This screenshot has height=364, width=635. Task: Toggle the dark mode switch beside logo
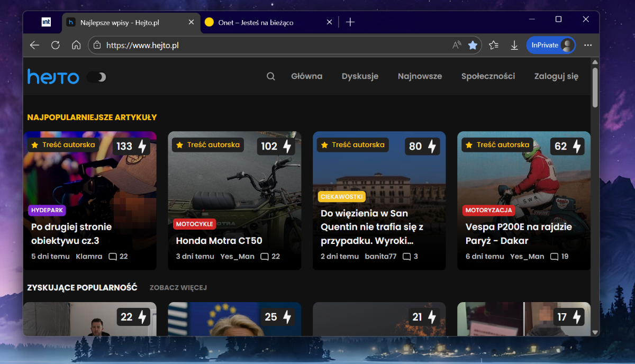click(97, 77)
